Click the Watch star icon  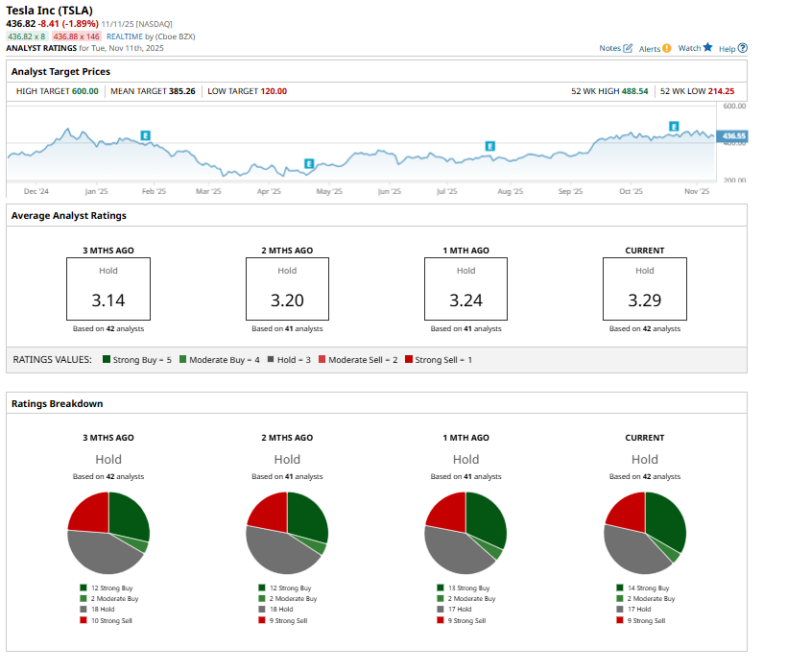707,47
